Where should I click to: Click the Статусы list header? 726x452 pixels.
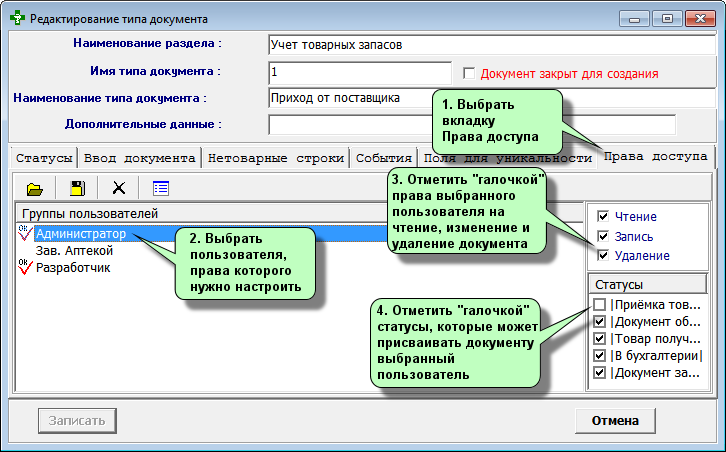pos(648,284)
